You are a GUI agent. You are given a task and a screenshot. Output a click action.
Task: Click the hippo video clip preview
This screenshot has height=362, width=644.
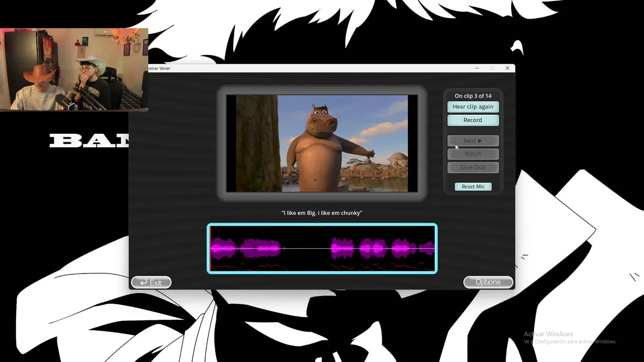322,143
